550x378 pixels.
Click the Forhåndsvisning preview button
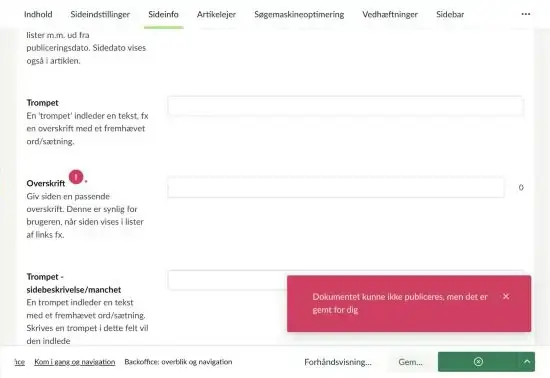point(338,362)
